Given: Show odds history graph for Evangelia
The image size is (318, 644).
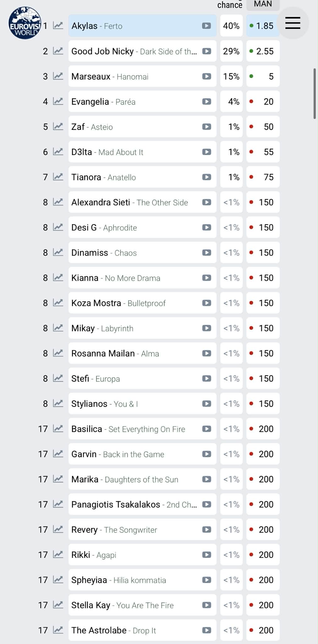Looking at the screenshot, I should pyautogui.click(x=58, y=101).
